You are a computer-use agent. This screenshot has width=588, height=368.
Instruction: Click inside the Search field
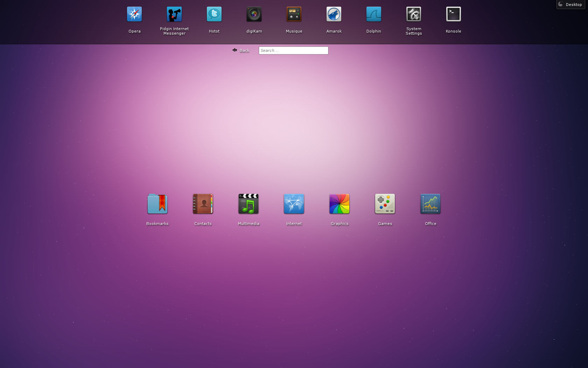(x=293, y=50)
